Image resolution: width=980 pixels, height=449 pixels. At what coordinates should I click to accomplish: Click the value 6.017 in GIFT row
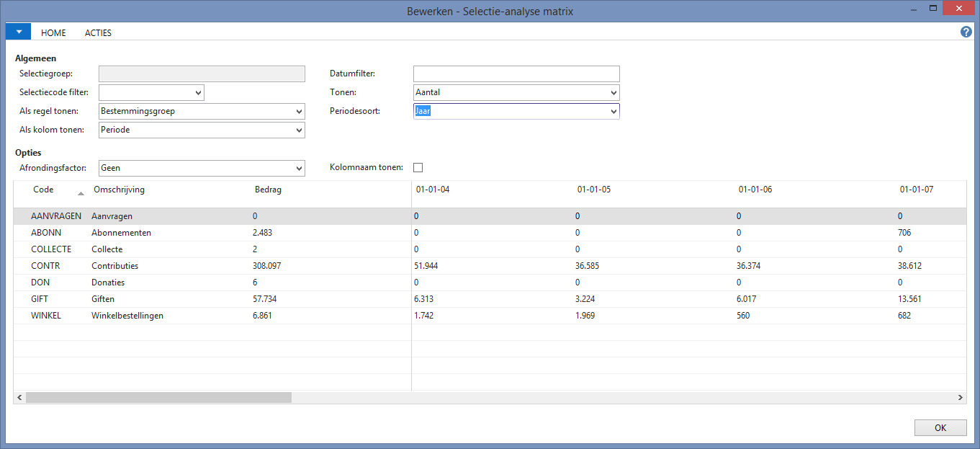(x=746, y=299)
